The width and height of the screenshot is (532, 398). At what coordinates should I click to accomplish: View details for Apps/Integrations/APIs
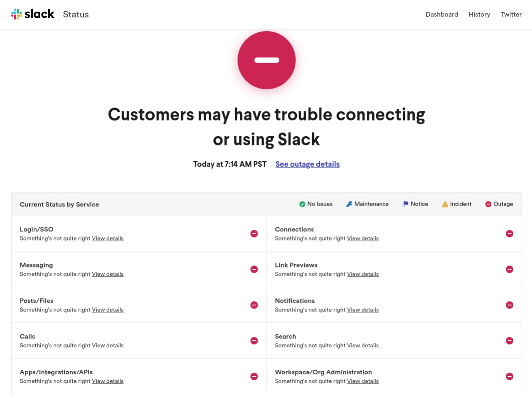108,381
